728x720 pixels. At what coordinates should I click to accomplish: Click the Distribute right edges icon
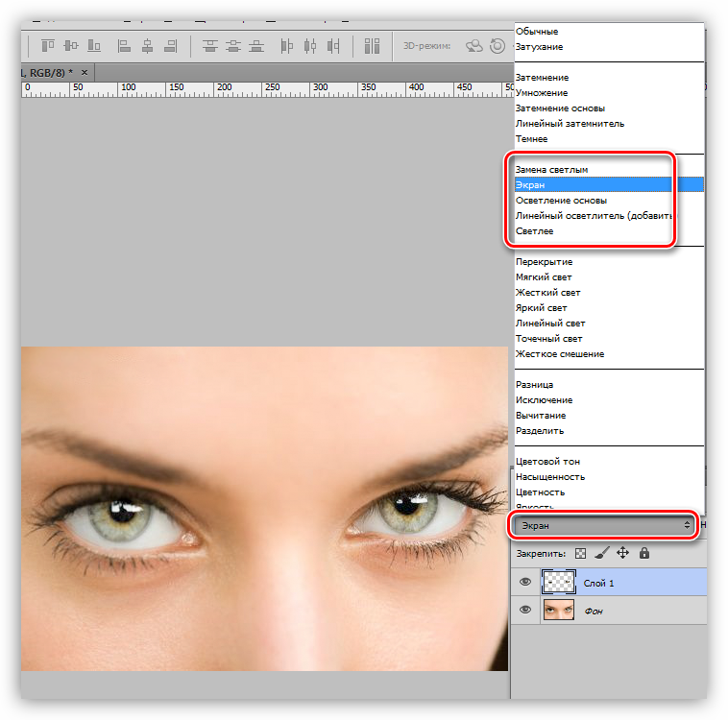[333, 45]
